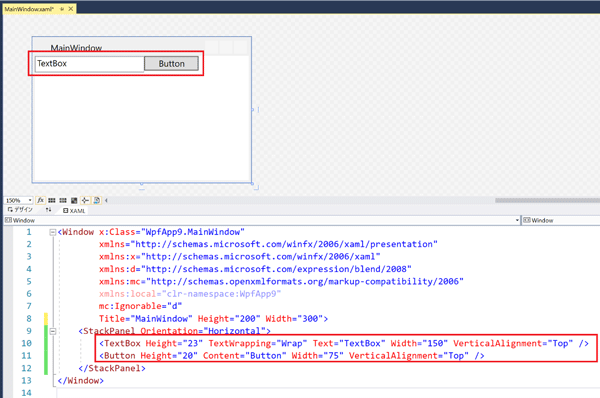Open the right Window member dropdown
Viewport: 600px width, 398px height.
[561, 220]
